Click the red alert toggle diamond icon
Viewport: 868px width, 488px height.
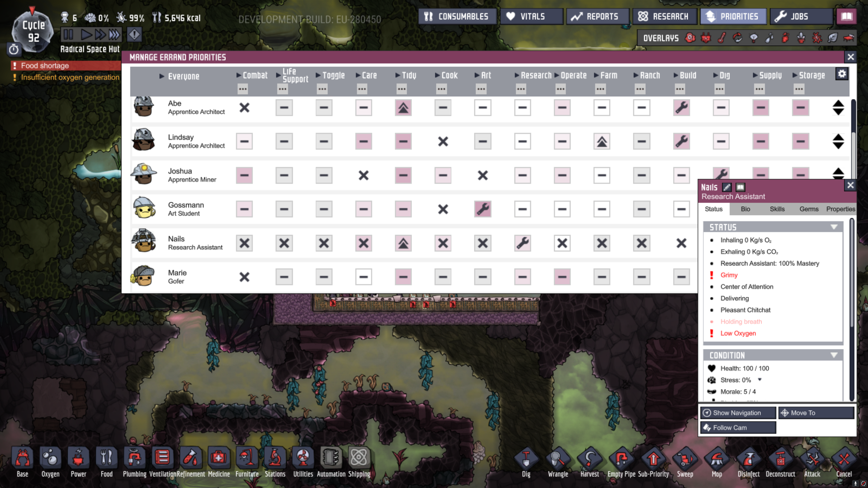point(134,35)
